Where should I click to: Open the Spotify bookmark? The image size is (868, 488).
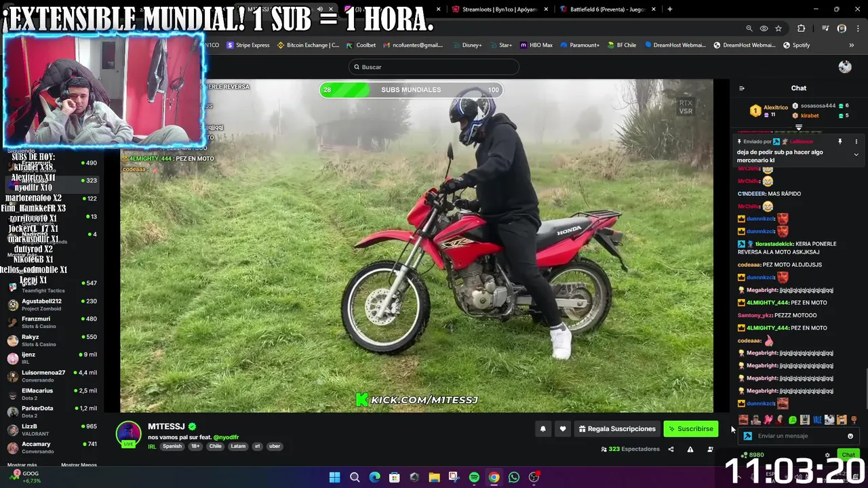click(796, 45)
